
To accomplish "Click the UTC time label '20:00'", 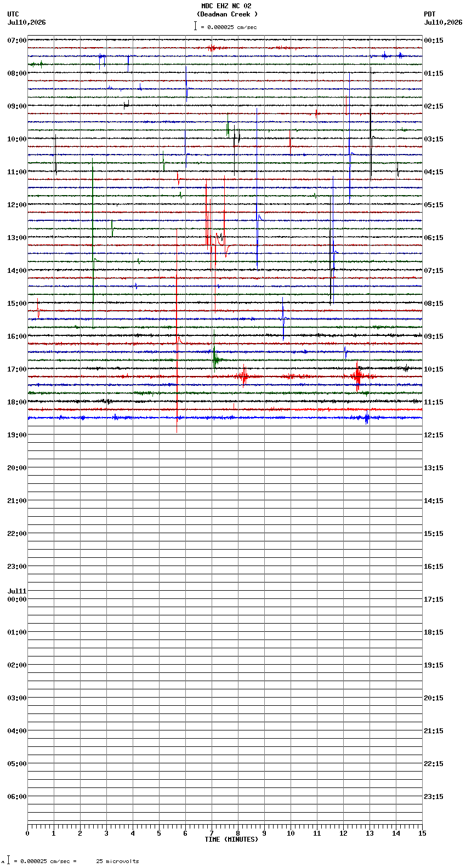I will 17,468.
